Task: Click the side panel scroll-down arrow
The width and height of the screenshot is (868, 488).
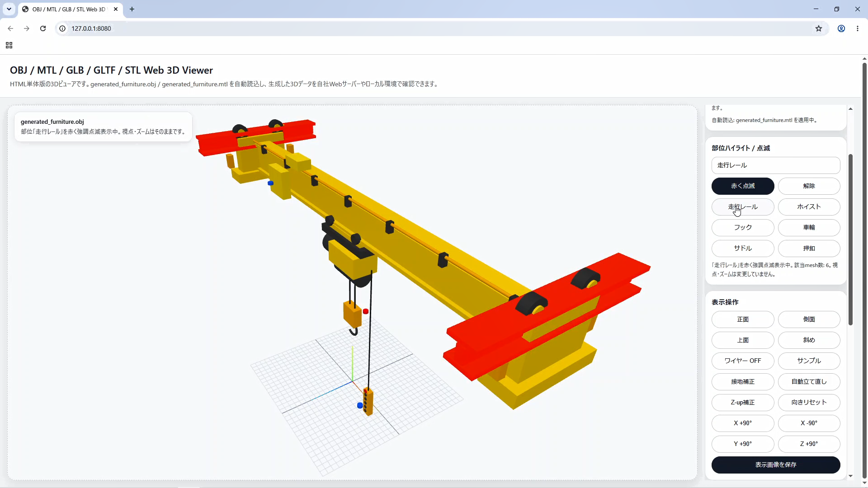Action: point(851,476)
